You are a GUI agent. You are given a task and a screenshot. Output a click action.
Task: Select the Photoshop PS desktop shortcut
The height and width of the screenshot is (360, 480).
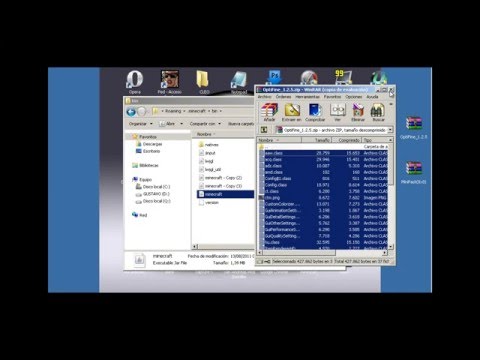pyautogui.click(x=274, y=77)
